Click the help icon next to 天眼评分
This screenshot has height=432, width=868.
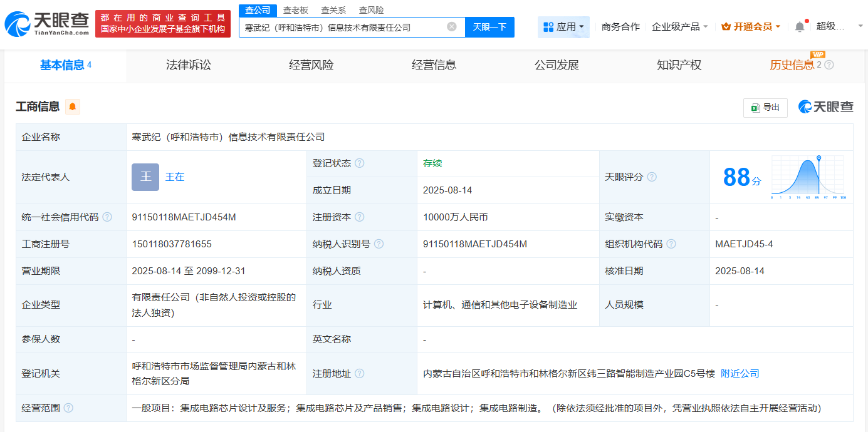(652, 177)
